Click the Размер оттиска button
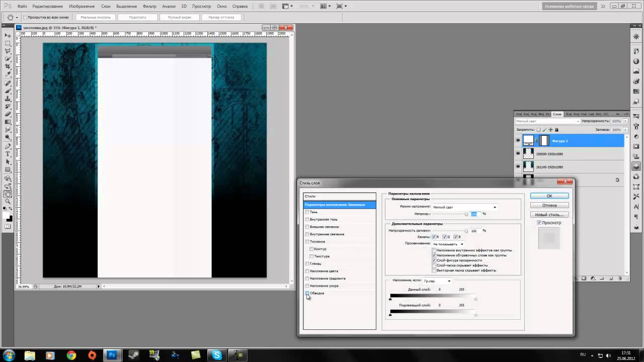The height and width of the screenshot is (362, 644). (221, 17)
